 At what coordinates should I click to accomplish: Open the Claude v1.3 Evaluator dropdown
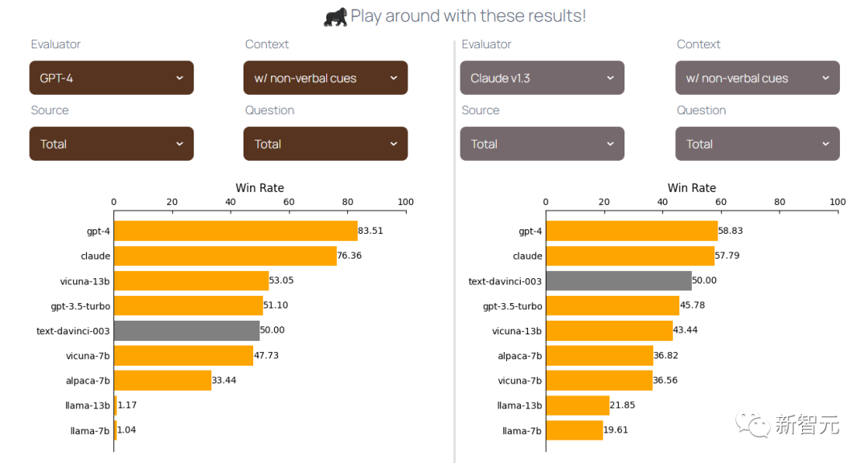pos(542,78)
